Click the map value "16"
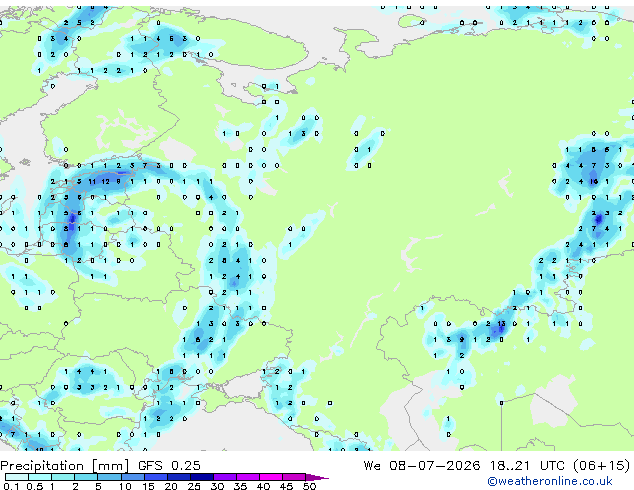634x490 pixels. point(594,182)
